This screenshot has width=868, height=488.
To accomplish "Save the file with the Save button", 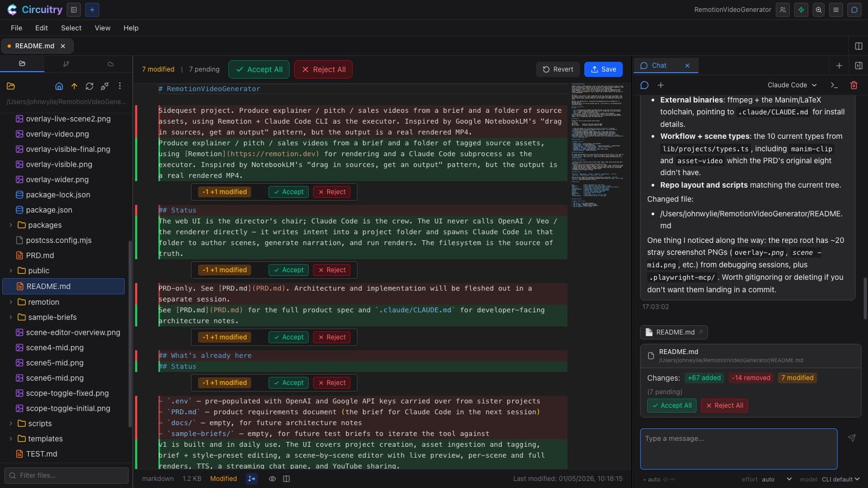I will 603,69.
